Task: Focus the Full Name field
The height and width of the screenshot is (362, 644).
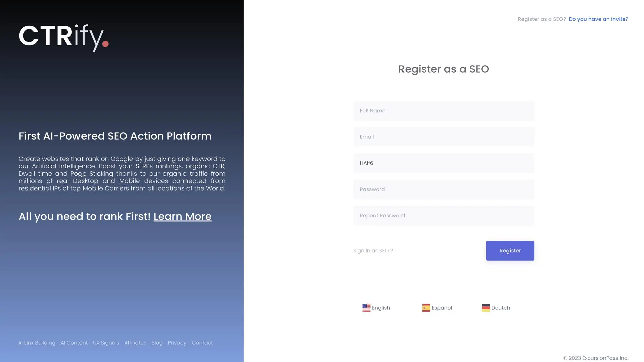Action: (x=443, y=111)
